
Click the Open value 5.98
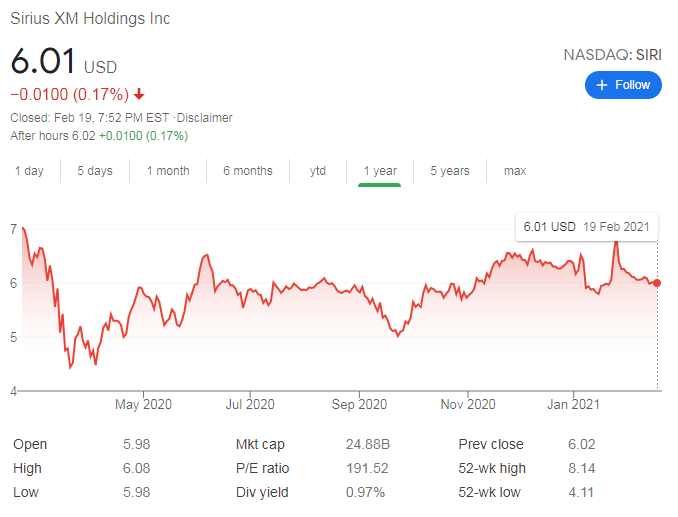click(136, 444)
